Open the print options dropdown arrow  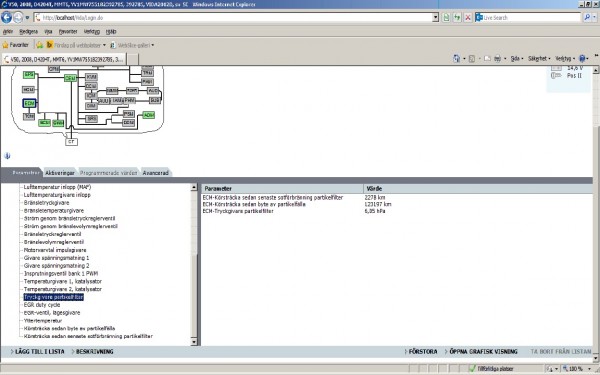click(x=505, y=59)
